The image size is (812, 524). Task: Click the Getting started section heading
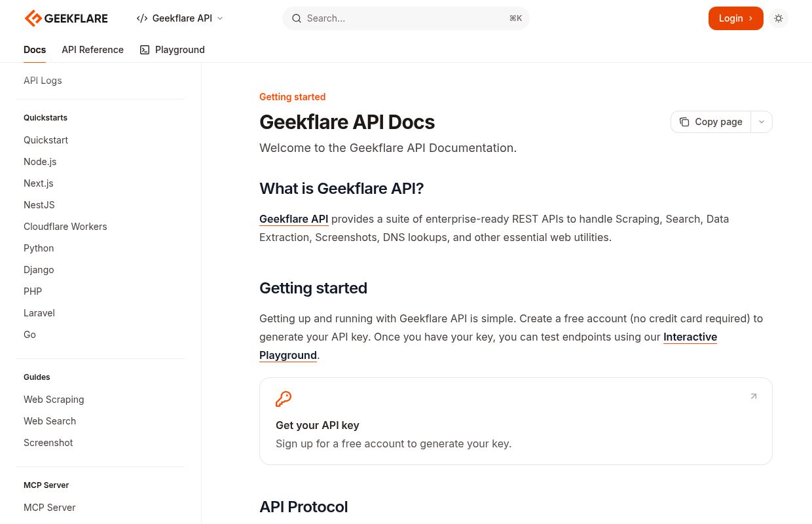click(x=314, y=288)
